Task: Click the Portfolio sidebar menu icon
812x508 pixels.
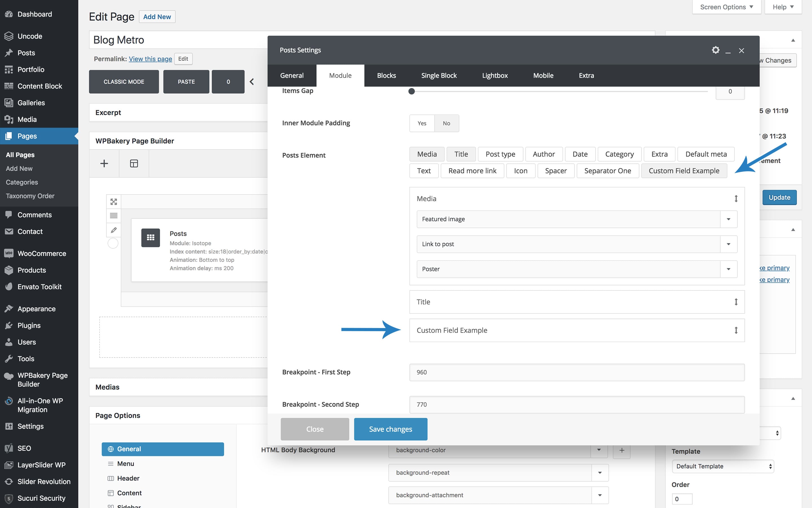Action: pos(9,69)
